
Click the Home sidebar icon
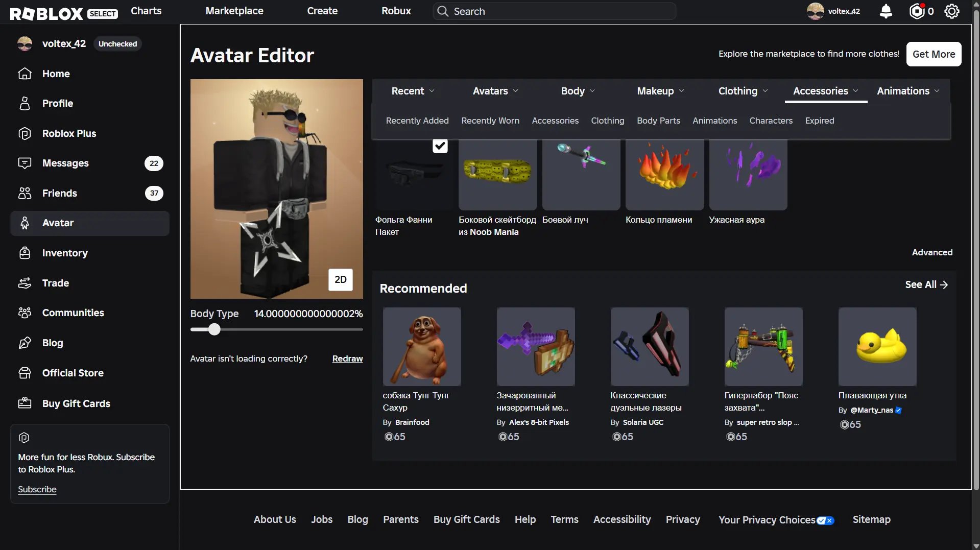click(25, 74)
